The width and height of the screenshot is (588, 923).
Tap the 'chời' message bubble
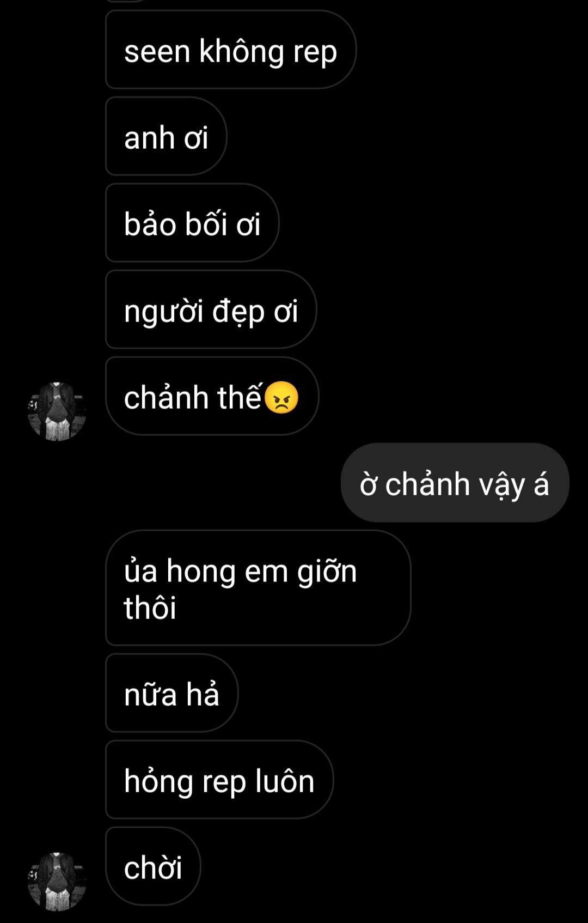tap(153, 866)
